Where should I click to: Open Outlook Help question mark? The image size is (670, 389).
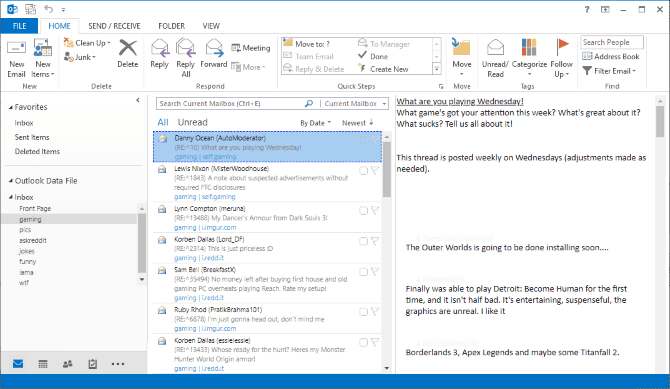[x=587, y=9]
